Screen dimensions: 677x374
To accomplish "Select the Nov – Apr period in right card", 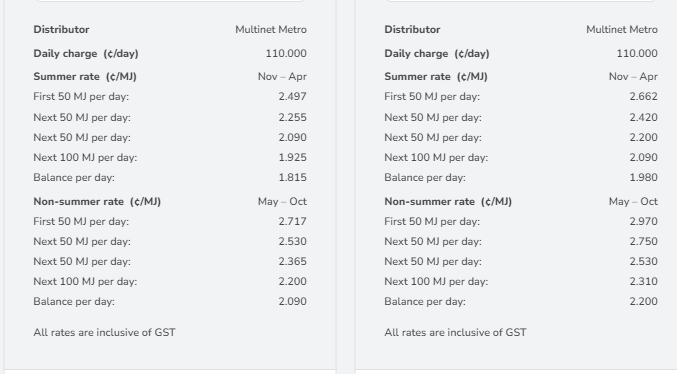I will 633,76.
